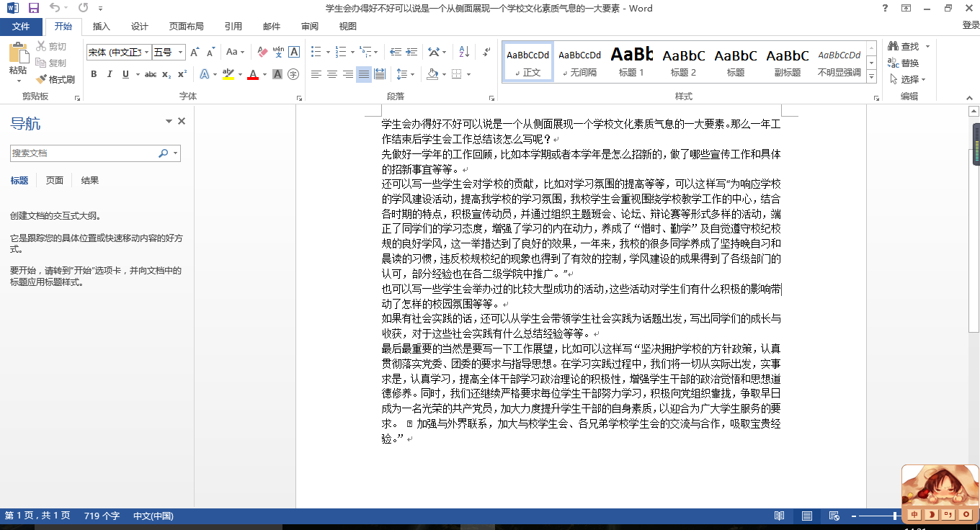
Task: Click the Increase Indent icon
Action: pos(410,52)
